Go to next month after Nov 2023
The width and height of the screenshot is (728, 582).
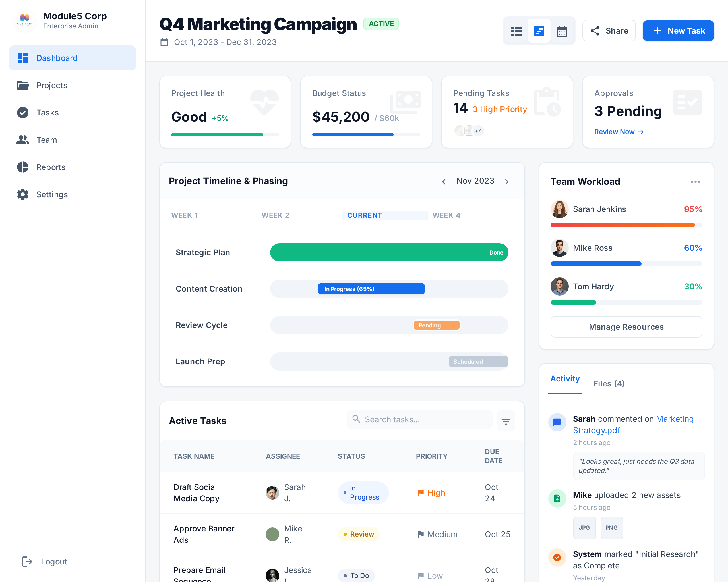coord(507,182)
